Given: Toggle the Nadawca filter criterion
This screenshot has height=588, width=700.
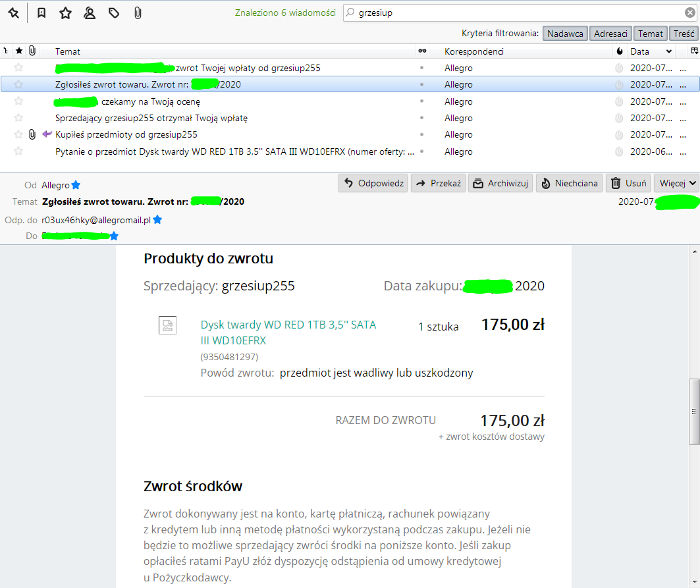Looking at the screenshot, I should (565, 33).
